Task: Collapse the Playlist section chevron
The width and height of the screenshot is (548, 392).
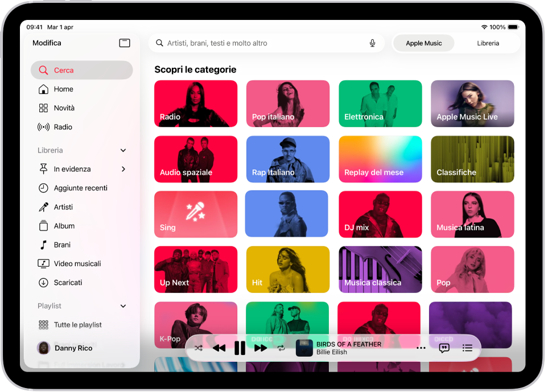Action: (x=123, y=306)
